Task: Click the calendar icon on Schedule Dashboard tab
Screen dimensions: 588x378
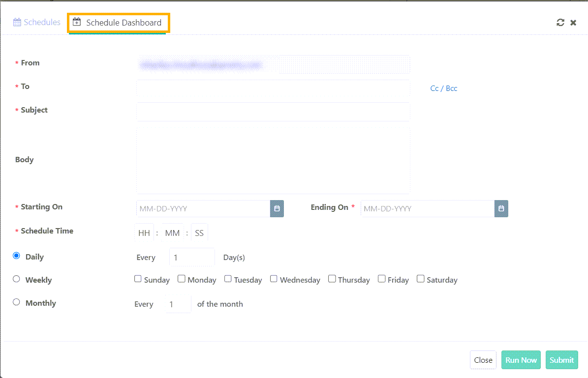Action: [x=76, y=22]
